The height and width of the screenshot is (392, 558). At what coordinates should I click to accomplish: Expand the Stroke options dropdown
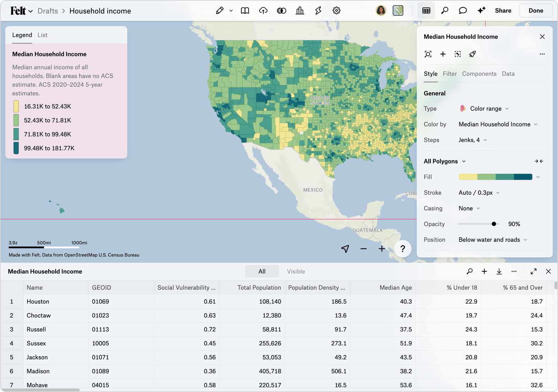point(479,193)
